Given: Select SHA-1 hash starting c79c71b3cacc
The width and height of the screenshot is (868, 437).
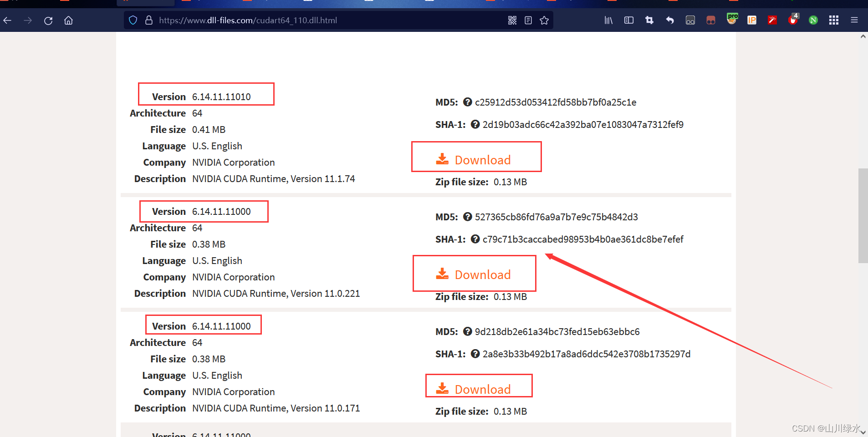Looking at the screenshot, I should coord(583,239).
